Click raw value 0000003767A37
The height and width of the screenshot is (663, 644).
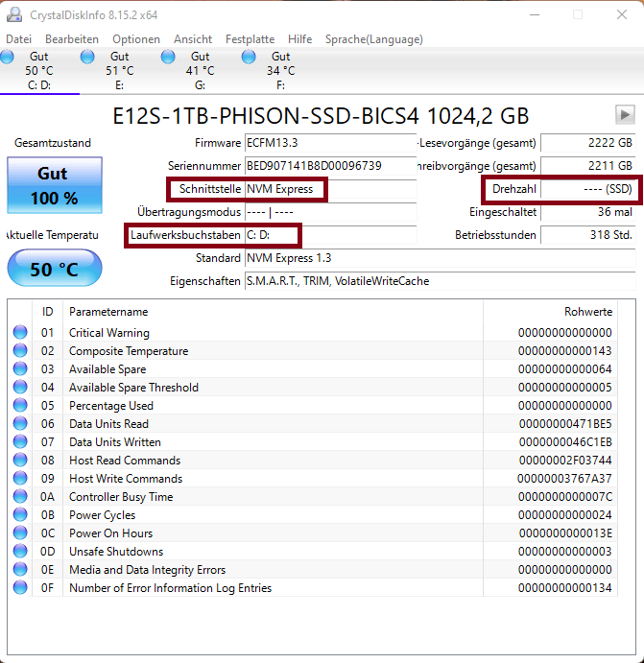[564, 479]
